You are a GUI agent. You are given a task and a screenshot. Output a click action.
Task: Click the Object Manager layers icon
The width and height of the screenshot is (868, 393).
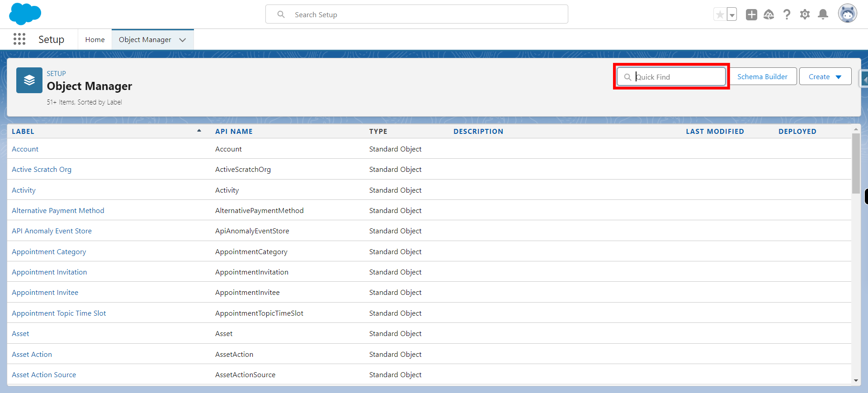click(x=29, y=80)
